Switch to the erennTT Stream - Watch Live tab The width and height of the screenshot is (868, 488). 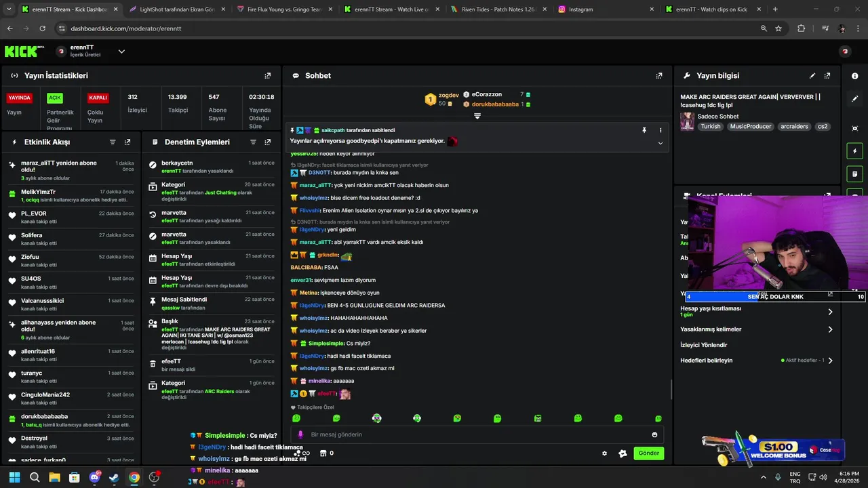[x=391, y=9]
